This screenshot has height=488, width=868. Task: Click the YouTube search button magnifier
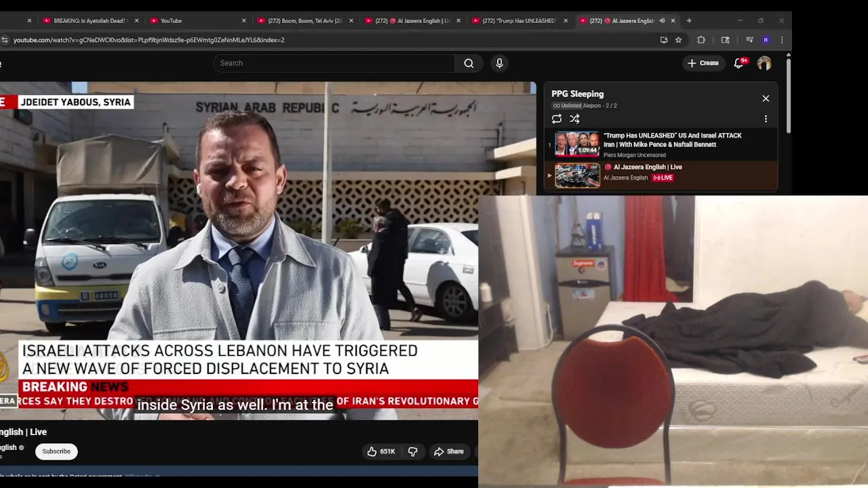pyautogui.click(x=469, y=63)
